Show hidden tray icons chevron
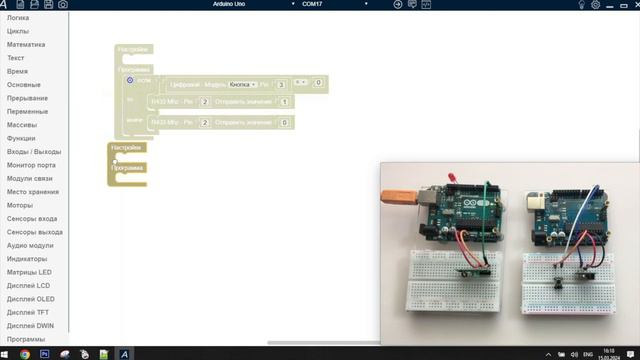Image resolution: width=640 pixels, height=360 pixels. click(x=548, y=355)
